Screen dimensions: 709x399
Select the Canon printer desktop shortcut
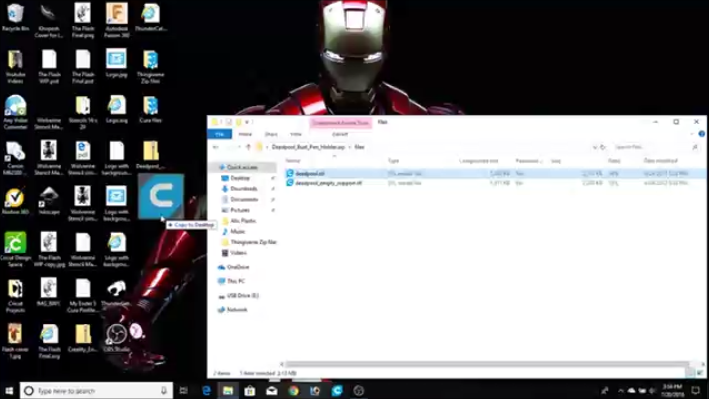(x=15, y=157)
